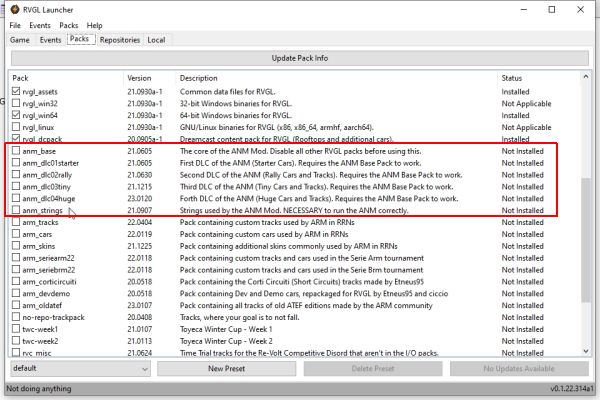Select the Packs tab
600x400 pixels.
[x=80, y=39]
